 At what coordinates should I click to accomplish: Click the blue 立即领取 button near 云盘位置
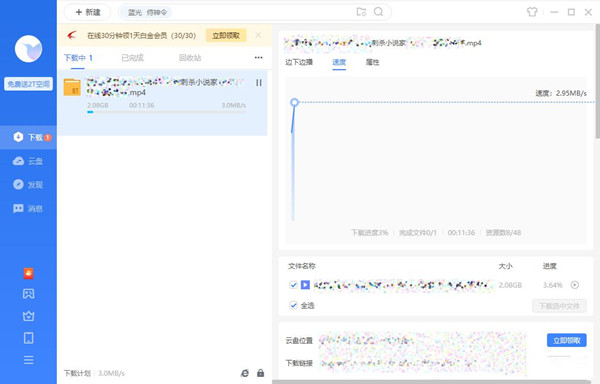pos(567,340)
